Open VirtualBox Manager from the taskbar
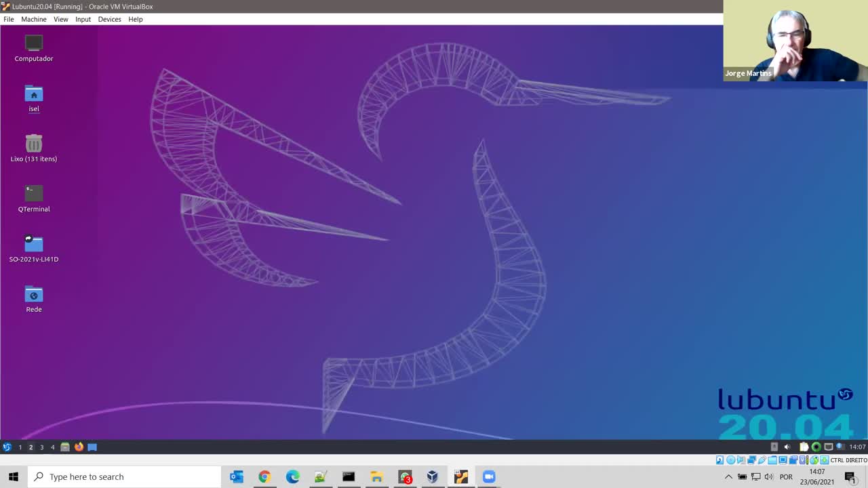868x488 pixels. 433,476
